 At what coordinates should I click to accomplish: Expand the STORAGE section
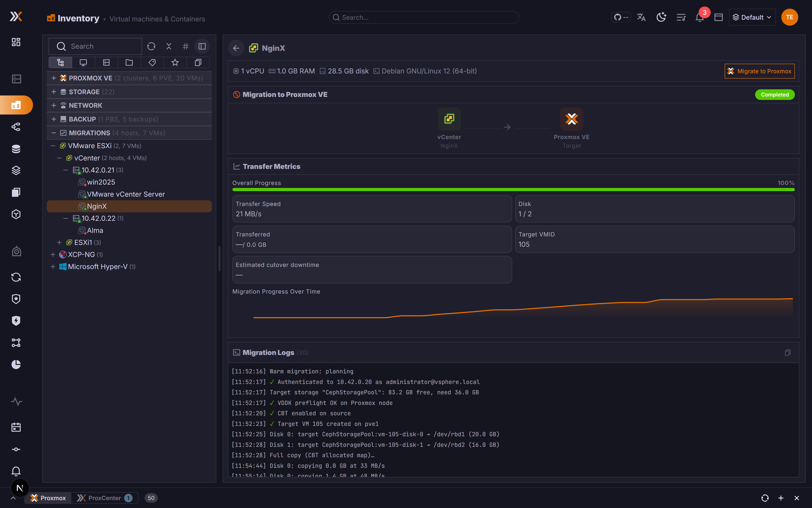54,92
